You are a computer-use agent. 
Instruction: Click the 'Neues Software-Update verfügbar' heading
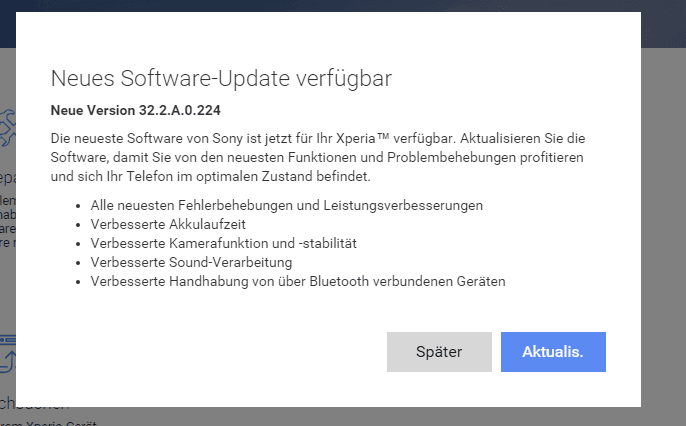click(x=221, y=78)
